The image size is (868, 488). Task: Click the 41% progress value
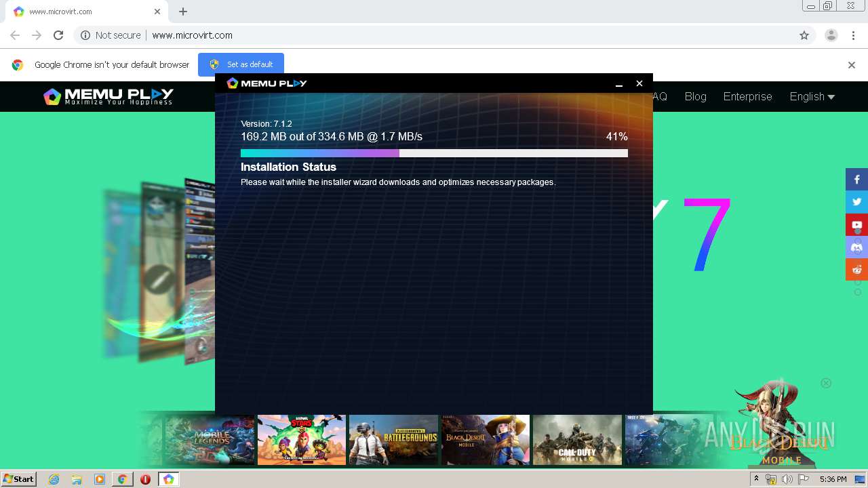[x=617, y=136]
